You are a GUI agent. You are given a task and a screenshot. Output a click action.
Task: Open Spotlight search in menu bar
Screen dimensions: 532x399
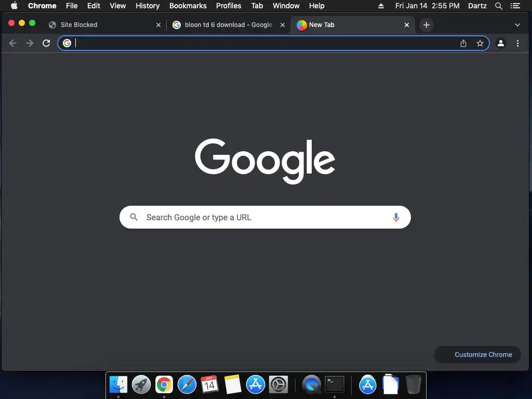tap(498, 6)
